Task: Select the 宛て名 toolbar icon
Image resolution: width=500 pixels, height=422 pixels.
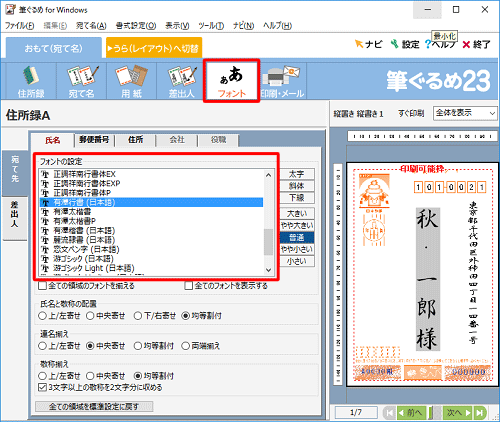Action: (x=82, y=81)
